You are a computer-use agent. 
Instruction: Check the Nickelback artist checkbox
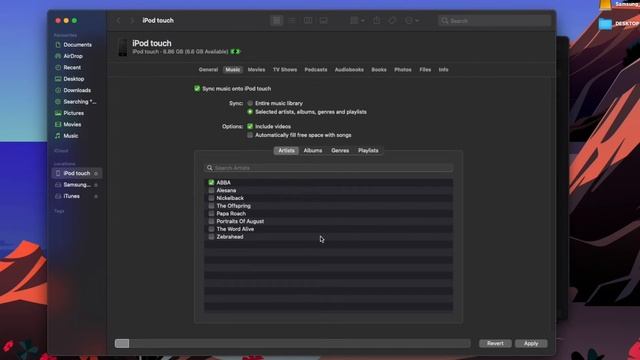[x=211, y=198]
